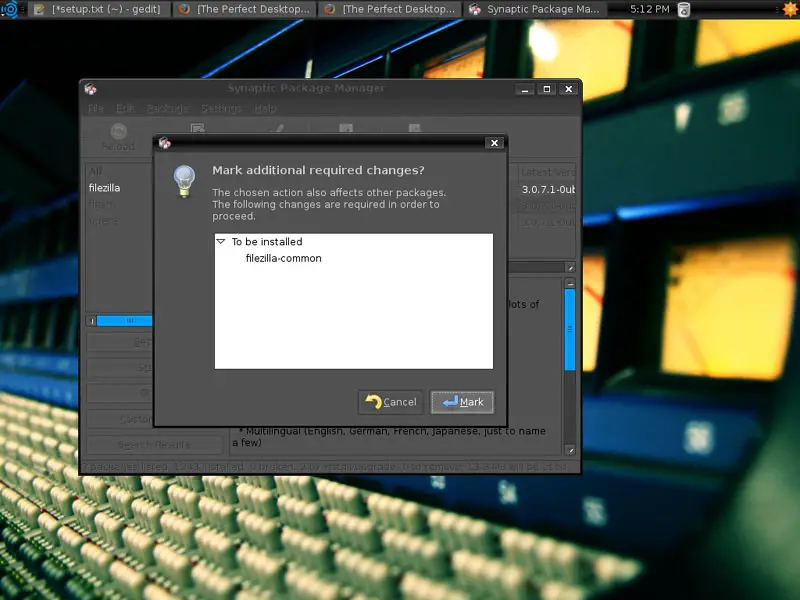This screenshot has width=800, height=600.
Task: Click the scroll-up arrow of description pane
Action: pos(570,283)
